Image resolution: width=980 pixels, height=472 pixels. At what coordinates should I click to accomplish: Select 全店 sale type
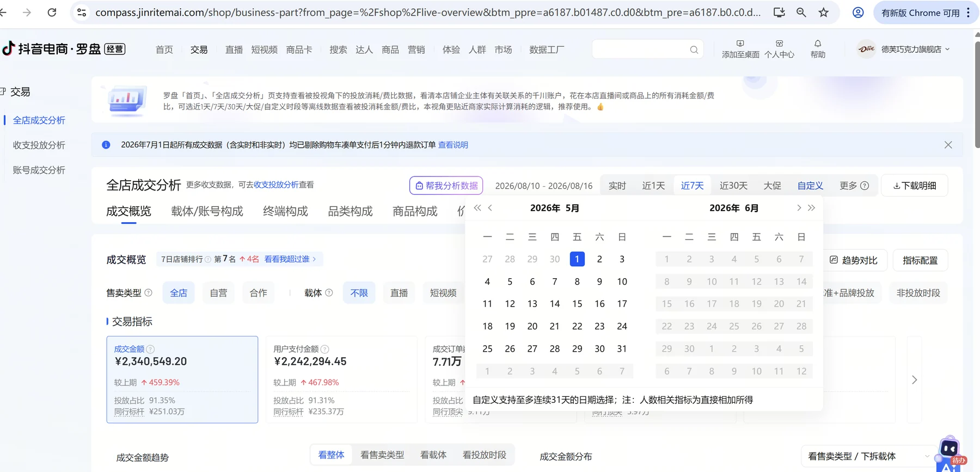(x=179, y=293)
